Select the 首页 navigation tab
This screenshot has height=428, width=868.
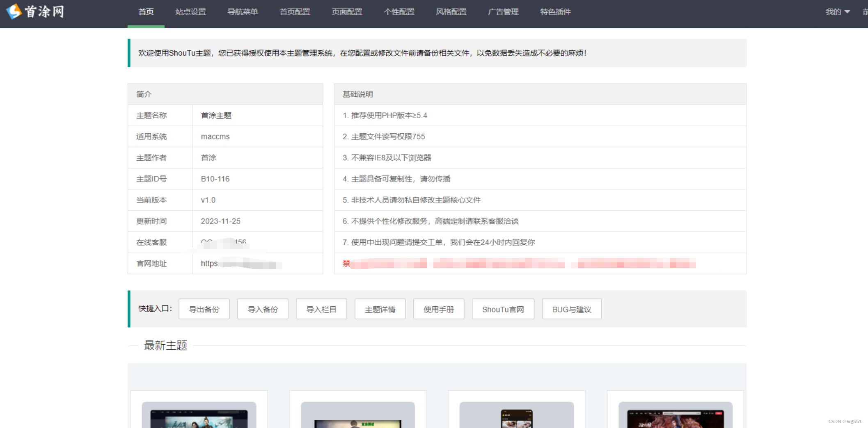coord(146,12)
